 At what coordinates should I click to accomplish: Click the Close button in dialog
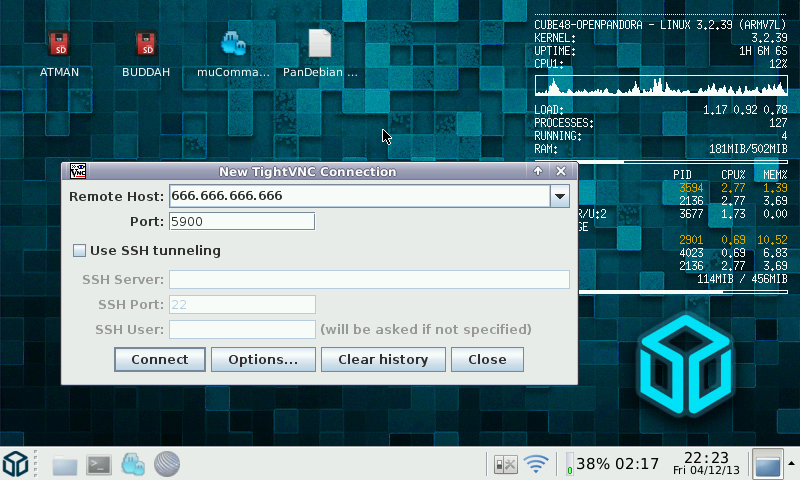[x=487, y=360]
